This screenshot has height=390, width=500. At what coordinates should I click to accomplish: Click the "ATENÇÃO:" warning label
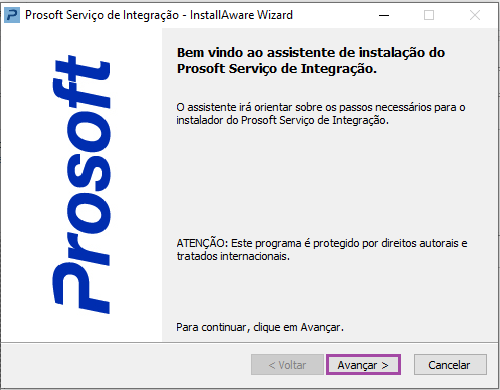click(202, 243)
